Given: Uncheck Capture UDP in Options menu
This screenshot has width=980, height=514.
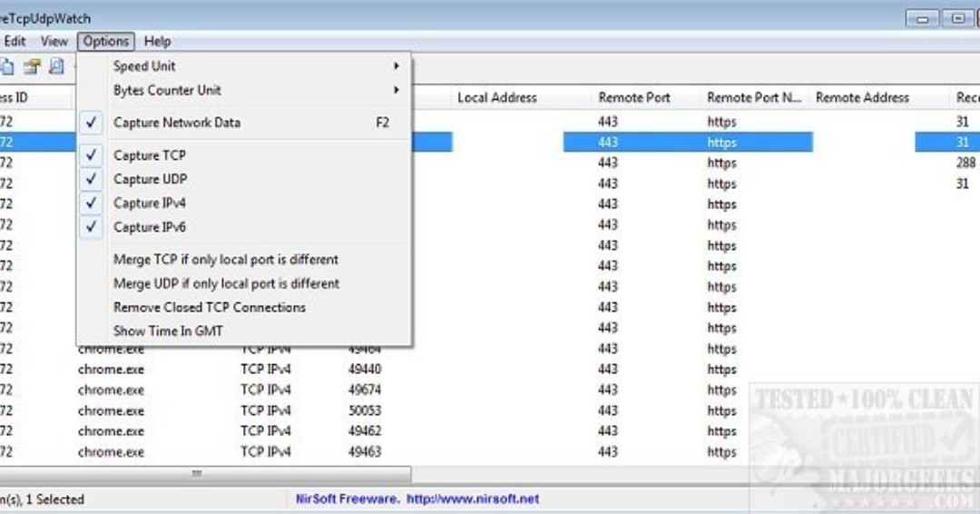Looking at the screenshot, I should [x=244, y=179].
